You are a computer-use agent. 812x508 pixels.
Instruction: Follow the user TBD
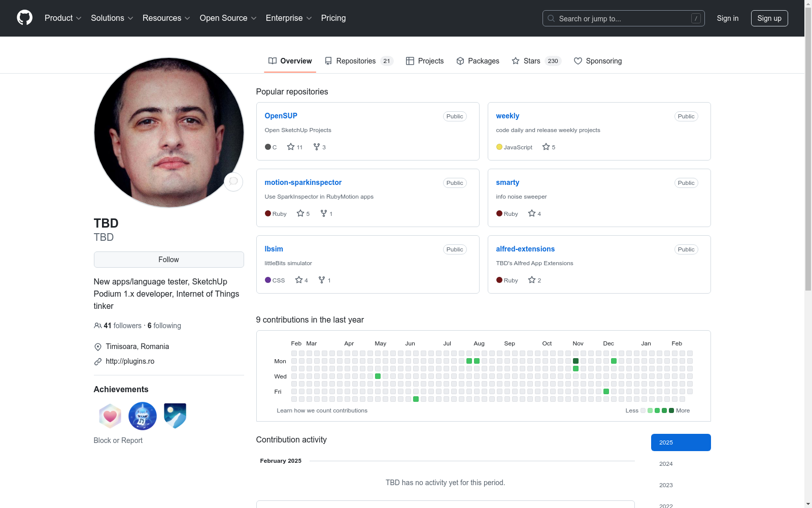(168, 260)
